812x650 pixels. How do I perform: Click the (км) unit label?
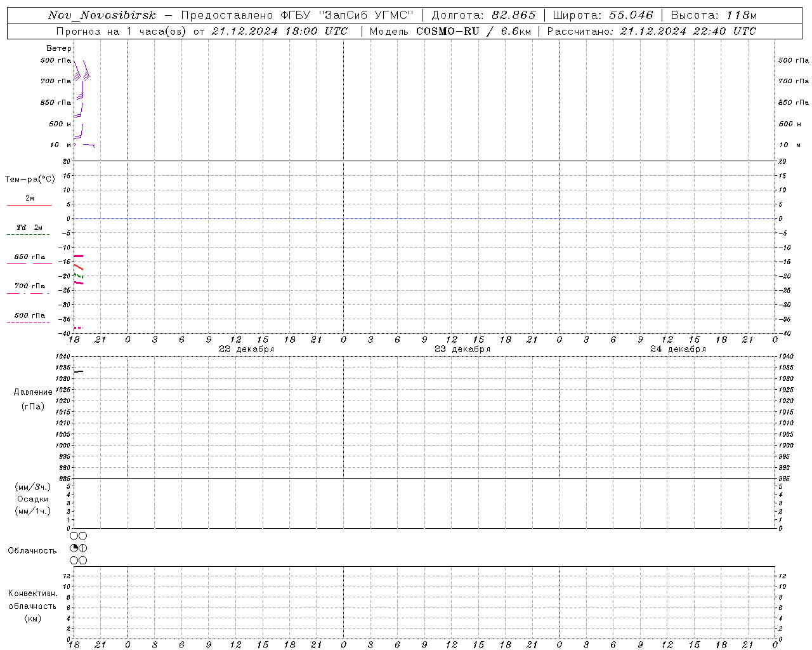pyautogui.click(x=32, y=618)
